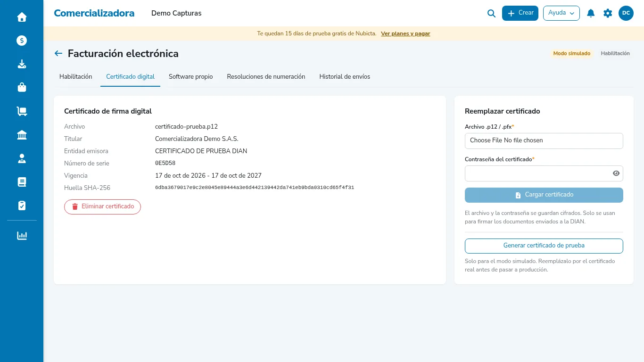Open the shopping bag sidebar icon
The image size is (644, 362).
(22, 88)
